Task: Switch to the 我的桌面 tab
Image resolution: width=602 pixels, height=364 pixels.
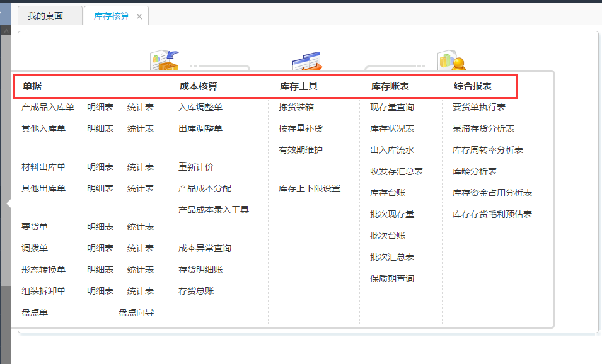Action: (x=45, y=16)
